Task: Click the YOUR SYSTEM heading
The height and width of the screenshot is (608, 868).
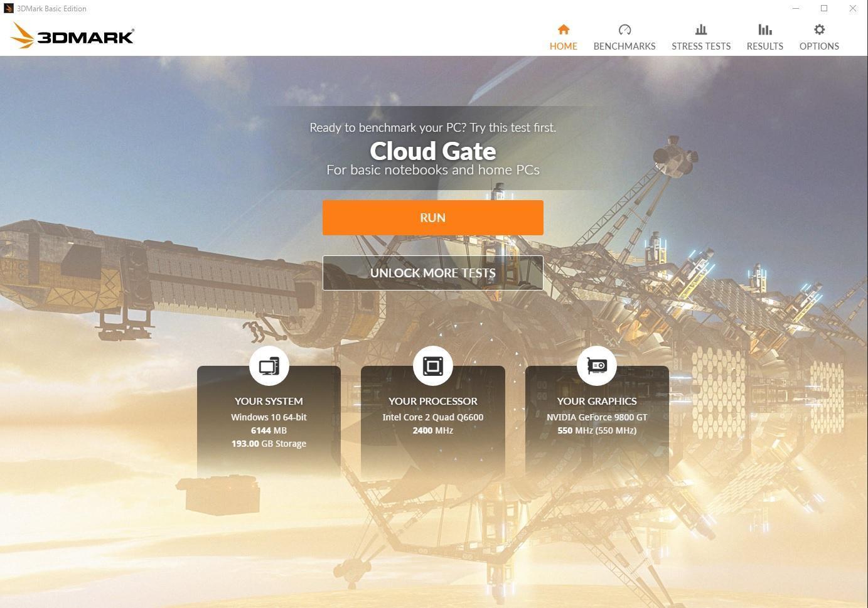Action: coord(269,401)
